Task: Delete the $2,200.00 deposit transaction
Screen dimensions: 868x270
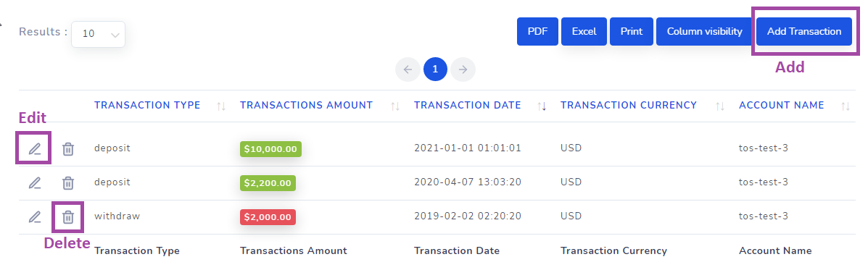Action: click(67, 182)
